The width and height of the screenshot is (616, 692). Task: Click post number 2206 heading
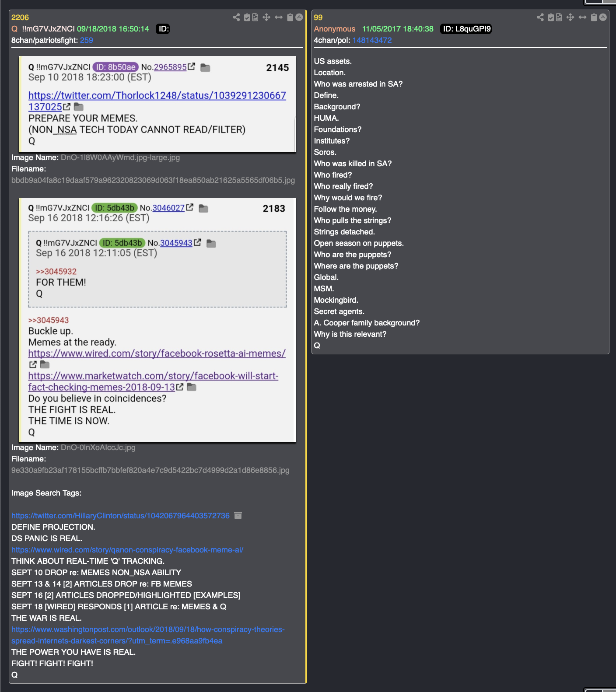(x=20, y=17)
